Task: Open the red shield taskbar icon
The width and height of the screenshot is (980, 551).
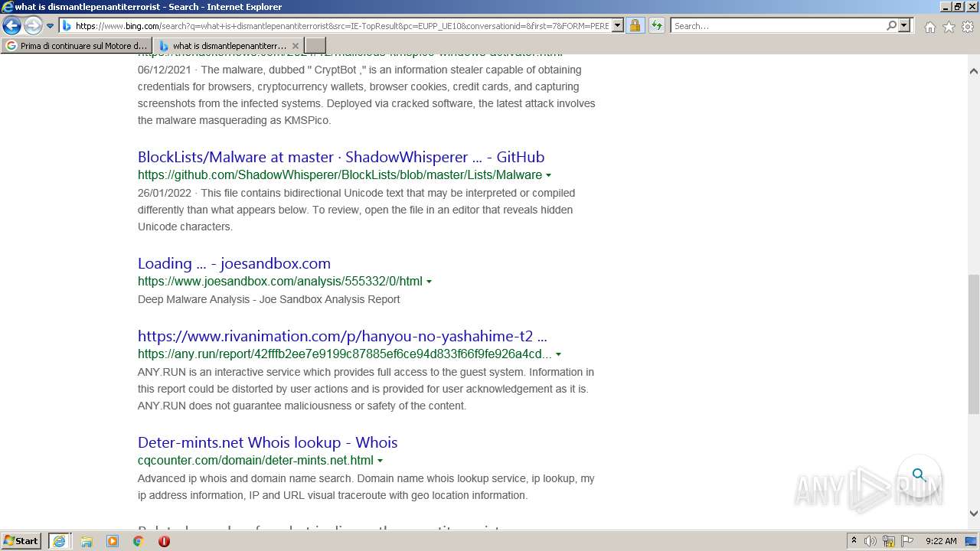Action: coord(164,541)
